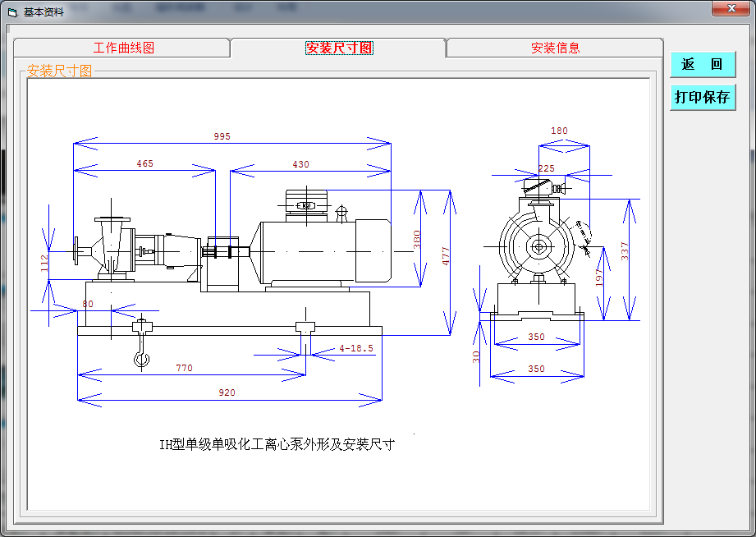Click the IH型单级单吸化工离心泵 caption text
Screen dimensions: 756x537
point(277,444)
